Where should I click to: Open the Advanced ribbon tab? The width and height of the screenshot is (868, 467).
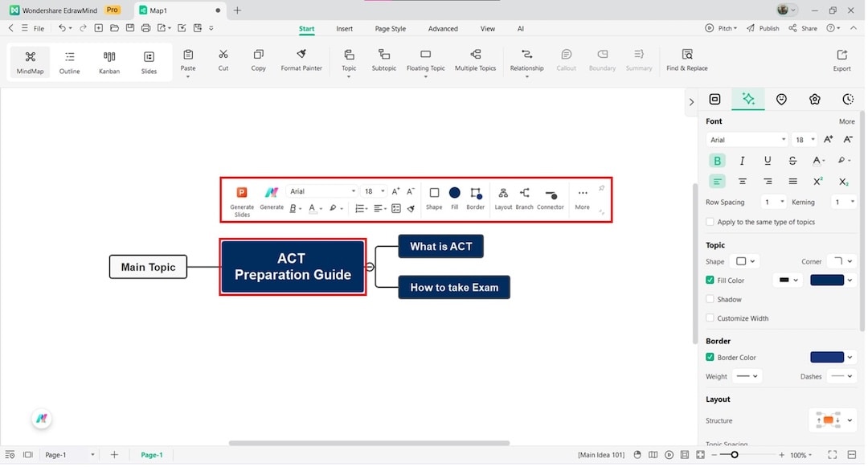click(x=443, y=29)
